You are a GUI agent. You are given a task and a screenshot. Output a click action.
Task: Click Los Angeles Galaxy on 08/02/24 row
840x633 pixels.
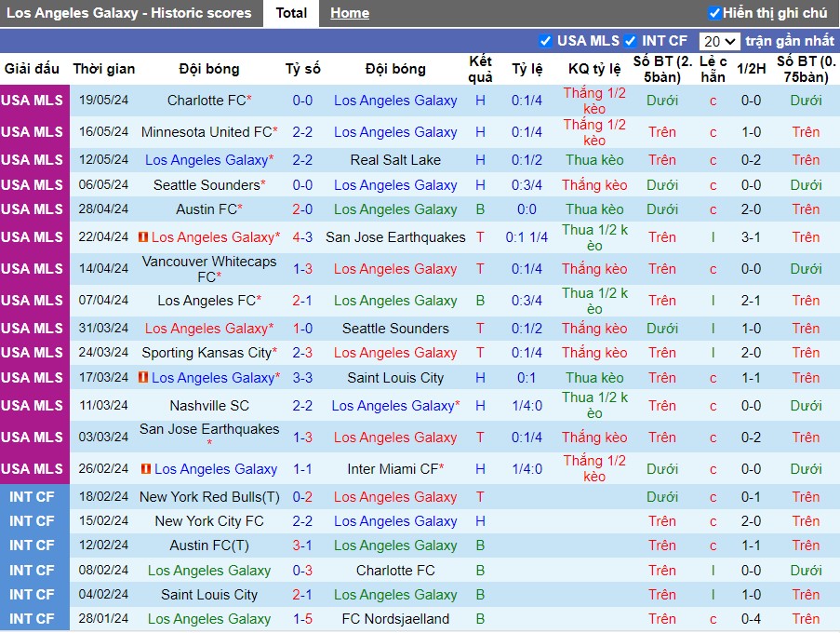209,571
